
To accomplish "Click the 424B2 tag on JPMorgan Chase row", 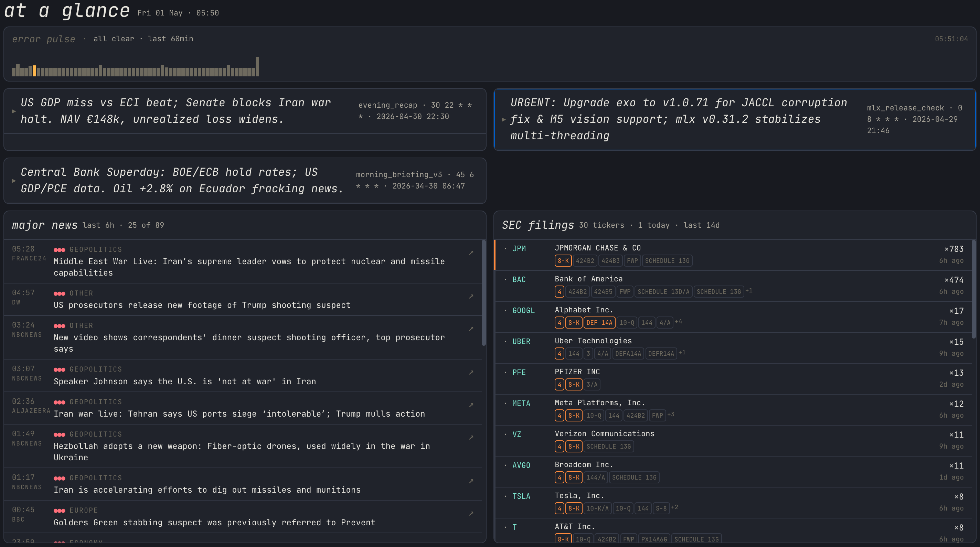I will pos(585,260).
